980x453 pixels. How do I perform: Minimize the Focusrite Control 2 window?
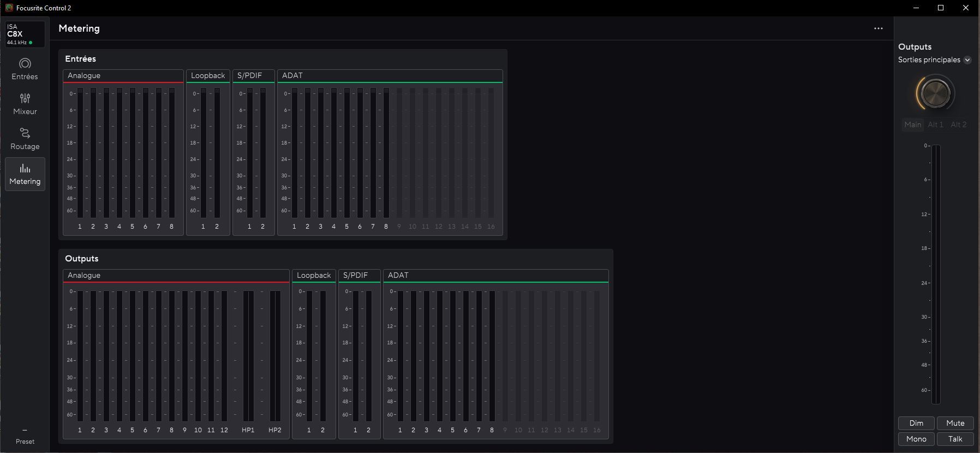(x=916, y=8)
